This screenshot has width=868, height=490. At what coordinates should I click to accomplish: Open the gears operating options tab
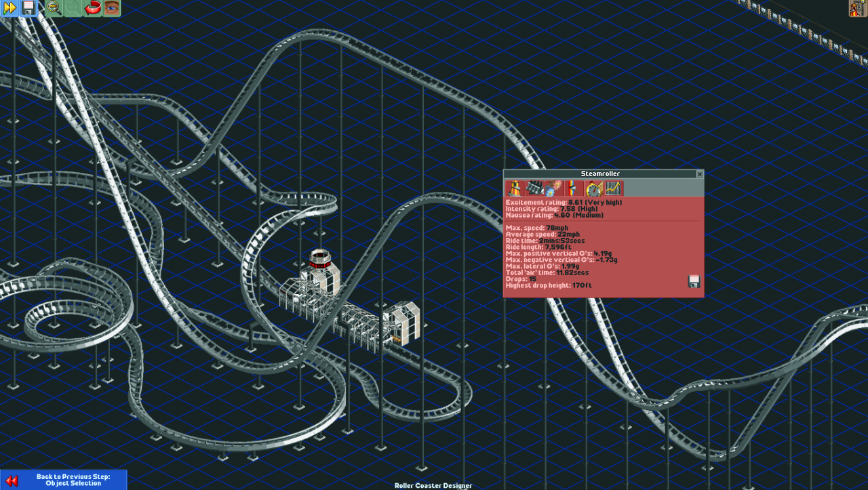coord(555,188)
